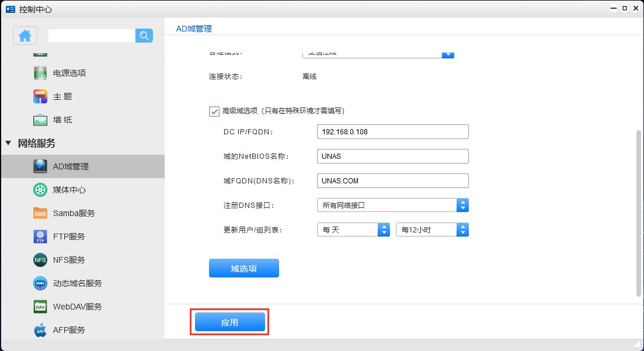644x351 pixels.
Task: Open NFS服务 icon in sidebar
Action: (40, 260)
